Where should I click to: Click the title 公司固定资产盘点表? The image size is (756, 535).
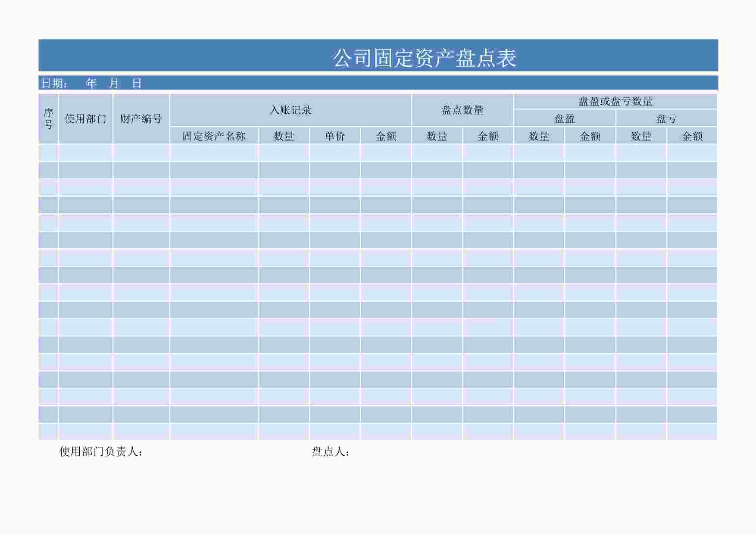[x=424, y=58]
